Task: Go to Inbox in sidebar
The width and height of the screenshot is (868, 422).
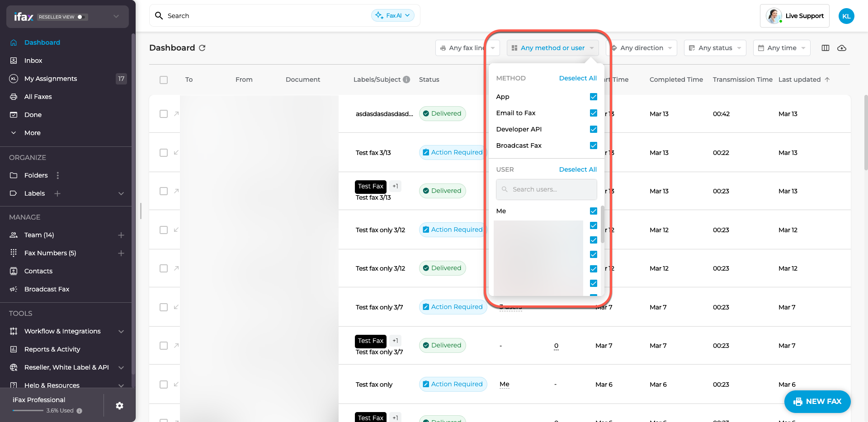Action: 33,61
